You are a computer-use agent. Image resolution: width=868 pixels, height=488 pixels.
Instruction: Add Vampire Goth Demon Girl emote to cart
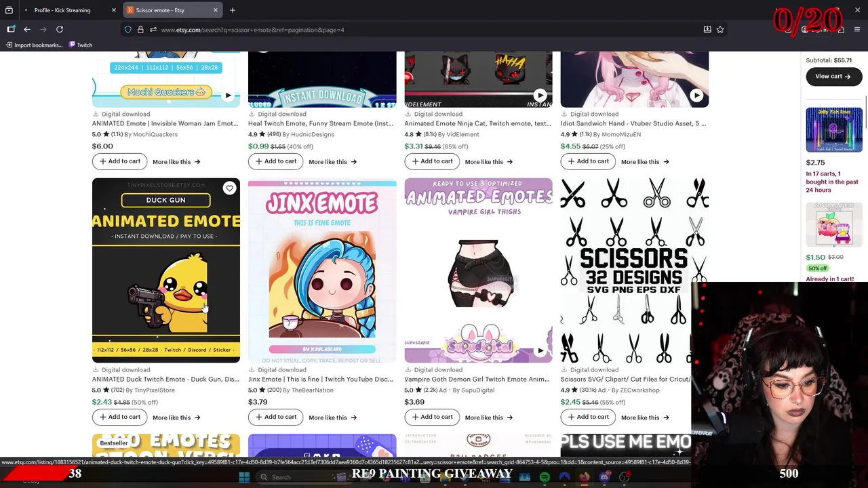[432, 417]
